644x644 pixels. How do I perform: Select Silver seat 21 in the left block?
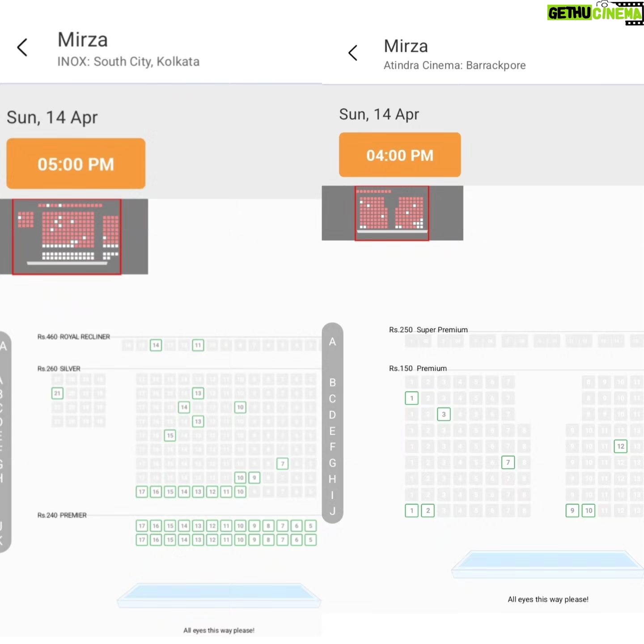[57, 394]
